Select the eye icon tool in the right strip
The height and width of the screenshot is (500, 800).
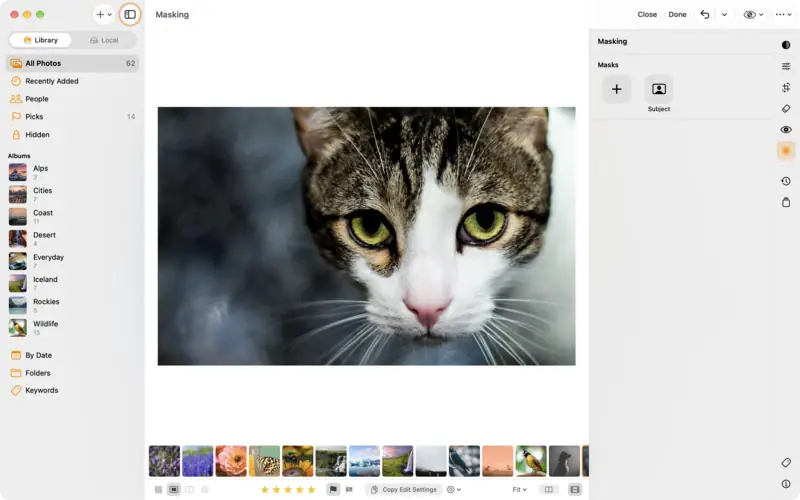786,130
